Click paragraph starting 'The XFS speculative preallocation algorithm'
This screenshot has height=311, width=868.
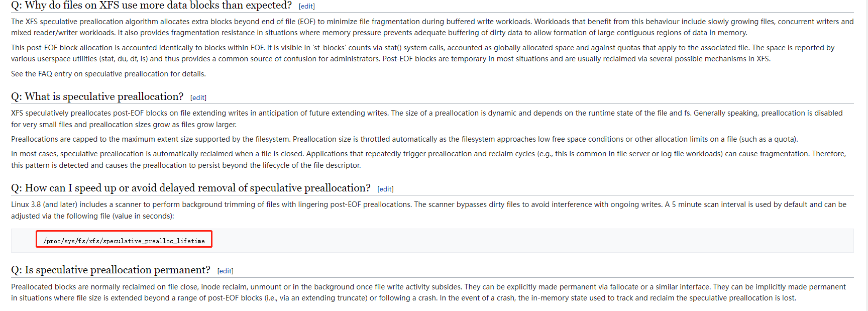tap(432, 27)
